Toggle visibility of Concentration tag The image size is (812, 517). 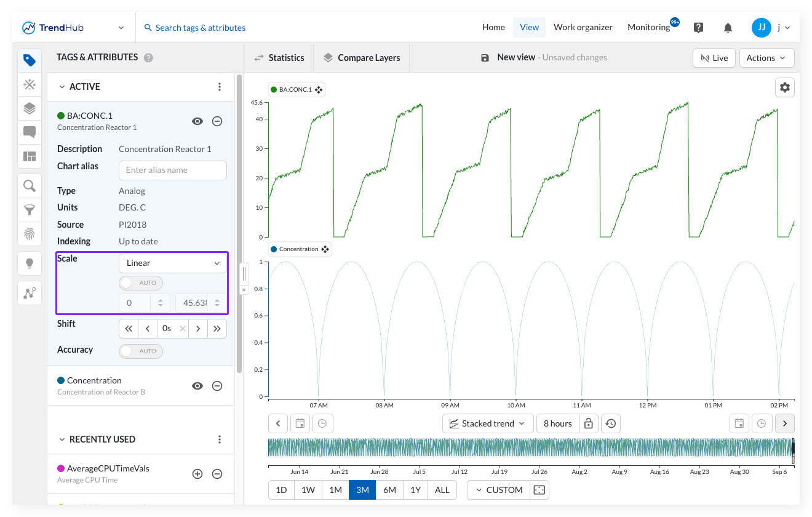197,386
